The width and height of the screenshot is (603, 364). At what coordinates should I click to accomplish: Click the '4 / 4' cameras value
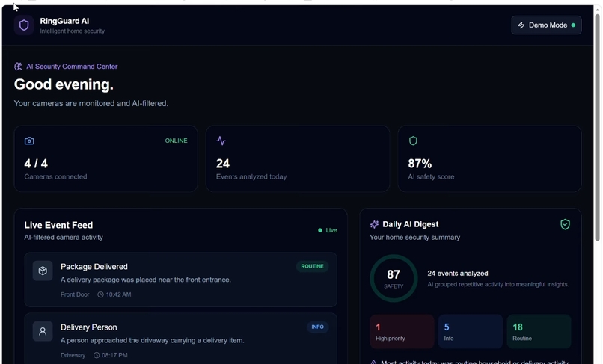tap(36, 164)
